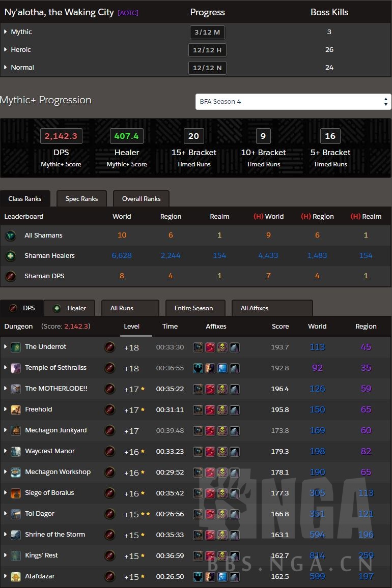
Task: Switch to the Overall Ranks tab
Action: click(141, 199)
